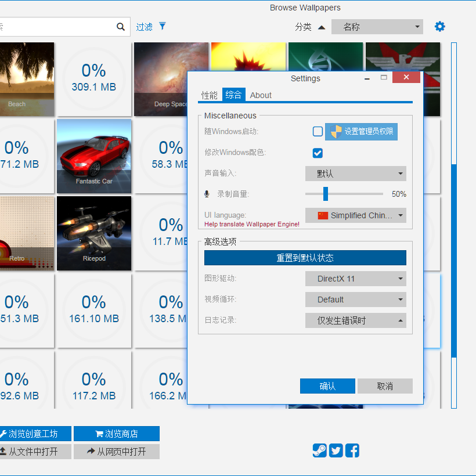Open the Steam link icon
Viewport: 476px width, 476px height.
[319, 450]
